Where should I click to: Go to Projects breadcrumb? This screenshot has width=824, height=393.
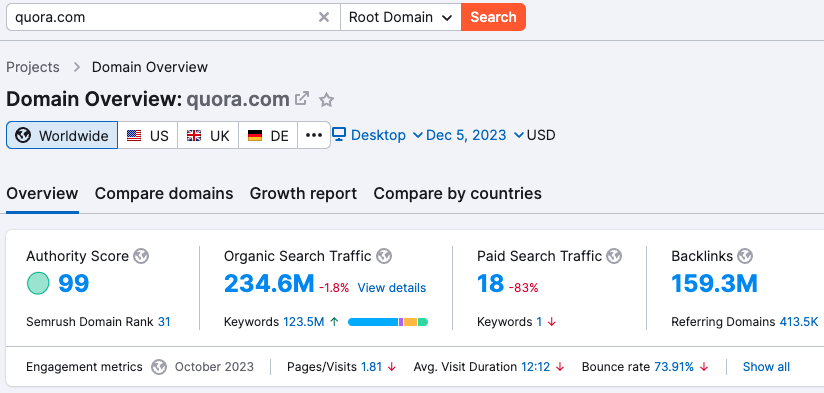coord(33,67)
